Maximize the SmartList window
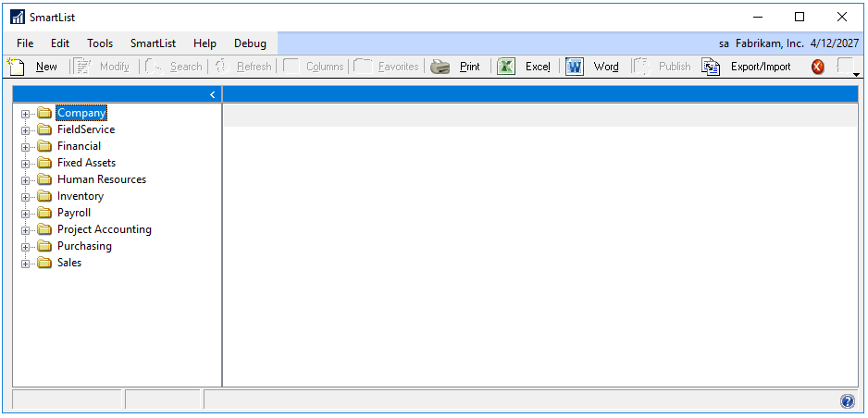Viewport: 868px width, 418px height. click(800, 17)
